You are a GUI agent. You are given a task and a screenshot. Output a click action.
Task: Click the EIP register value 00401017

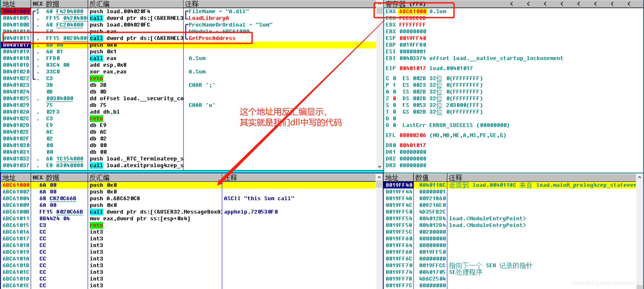click(413, 68)
